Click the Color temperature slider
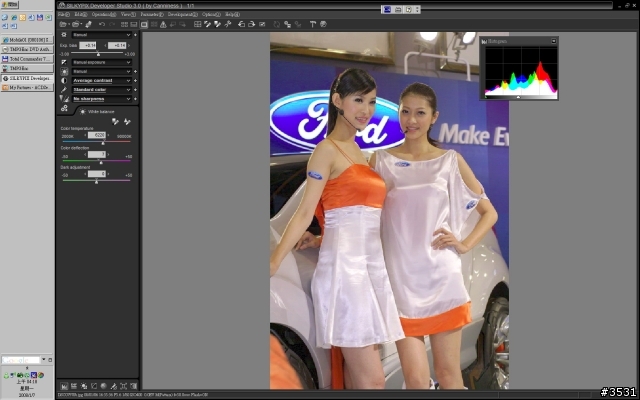The image size is (640, 400). coord(96,142)
